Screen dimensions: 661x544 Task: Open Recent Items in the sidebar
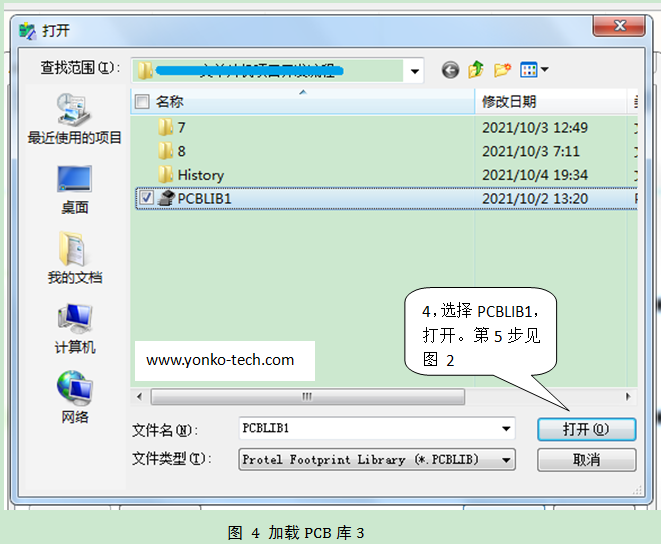pyautogui.click(x=74, y=119)
